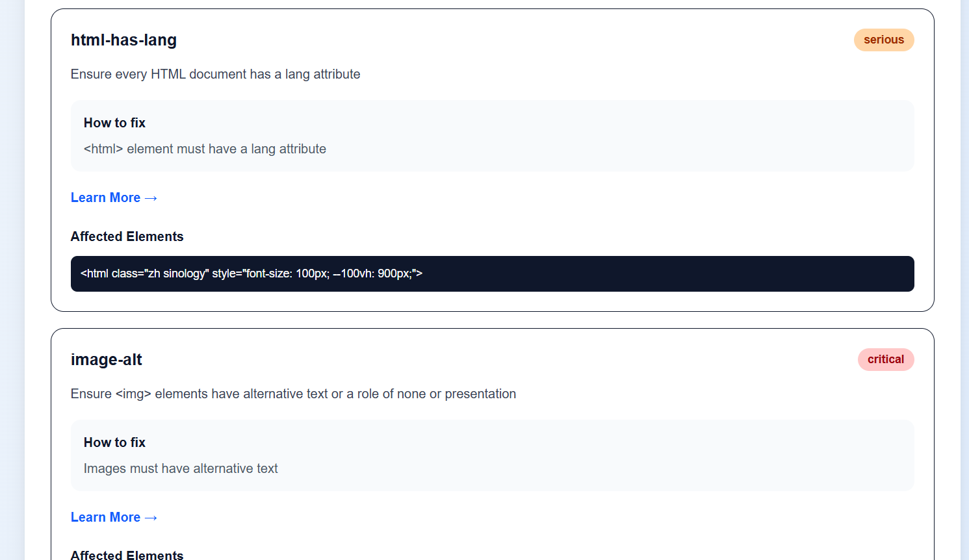Click 'How to fix' heading in image-alt card
The width and height of the screenshot is (969, 560).
coord(114,442)
